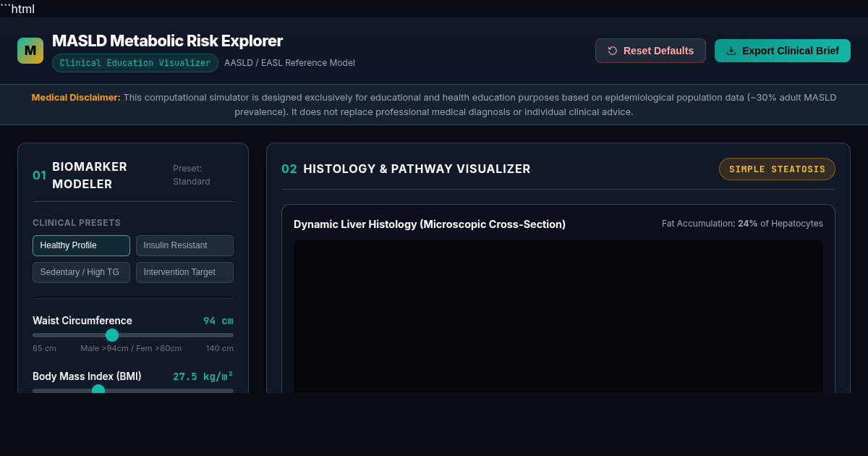This screenshot has height=456, width=868.
Task: Adjust the Waist Circumference slider handle
Action: pos(112,335)
